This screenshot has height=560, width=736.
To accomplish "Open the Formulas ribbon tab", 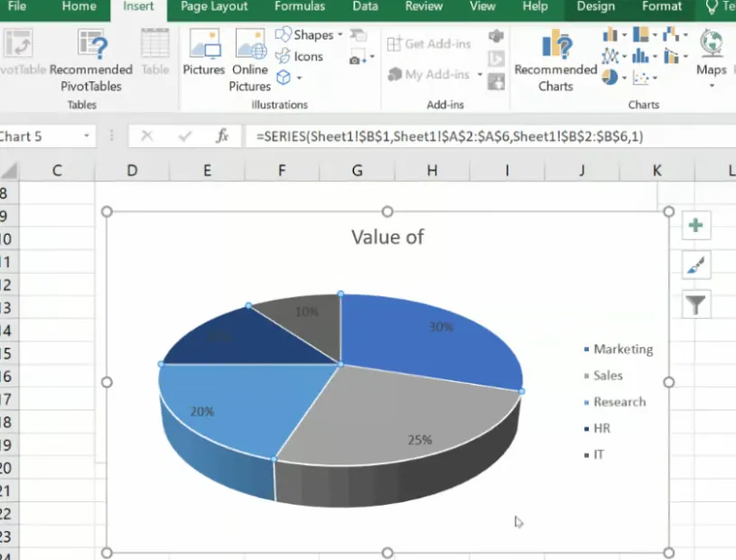I will 300,7.
